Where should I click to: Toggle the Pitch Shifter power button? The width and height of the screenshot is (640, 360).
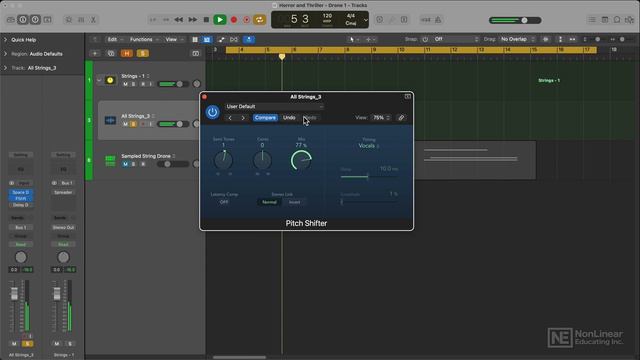pyautogui.click(x=212, y=112)
